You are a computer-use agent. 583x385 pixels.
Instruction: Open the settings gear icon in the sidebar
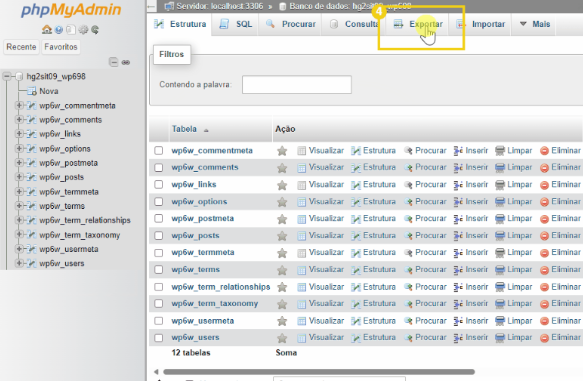[x=83, y=29]
